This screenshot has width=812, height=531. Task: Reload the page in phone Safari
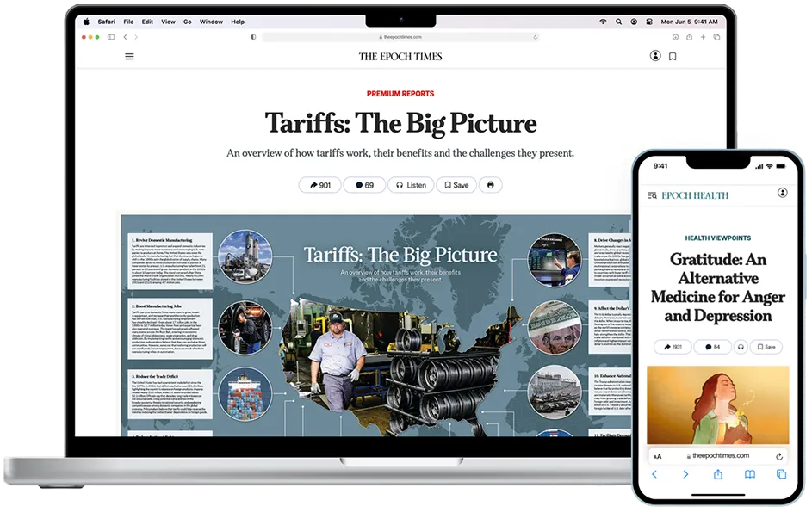click(779, 456)
